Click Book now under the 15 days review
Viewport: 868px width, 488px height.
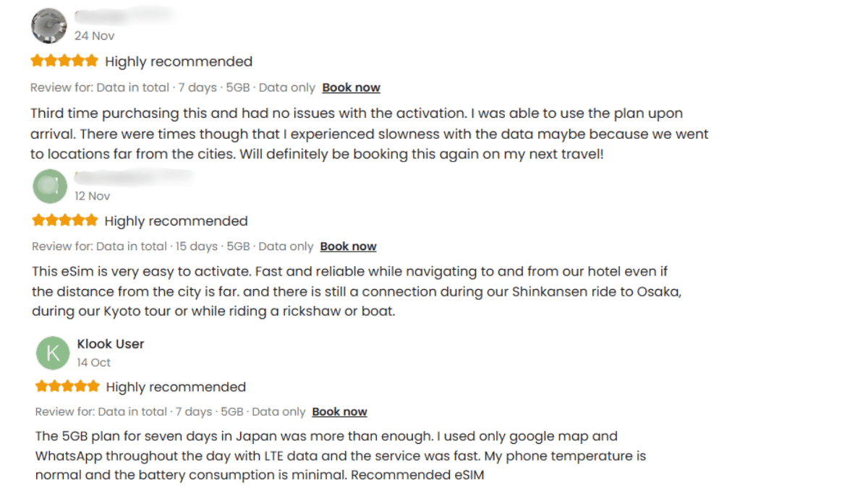pyautogui.click(x=348, y=246)
